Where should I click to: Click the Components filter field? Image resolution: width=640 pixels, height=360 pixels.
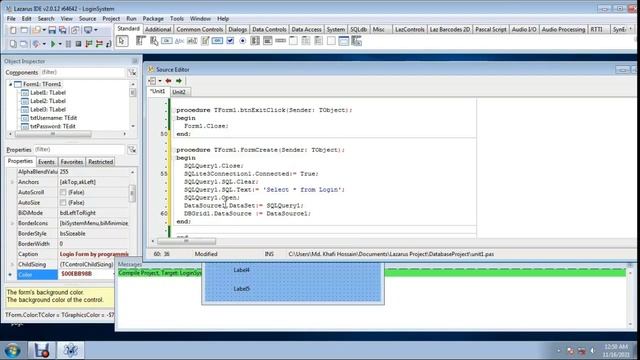point(82,72)
